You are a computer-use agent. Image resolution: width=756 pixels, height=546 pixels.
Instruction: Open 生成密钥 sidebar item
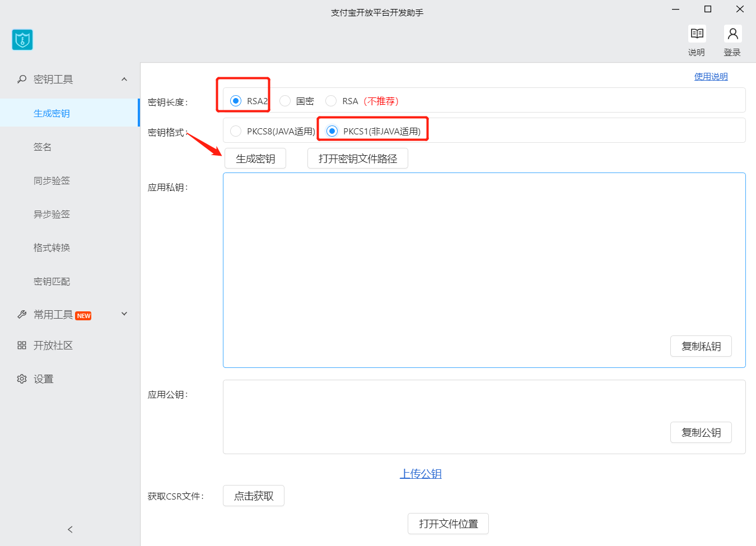click(x=69, y=113)
